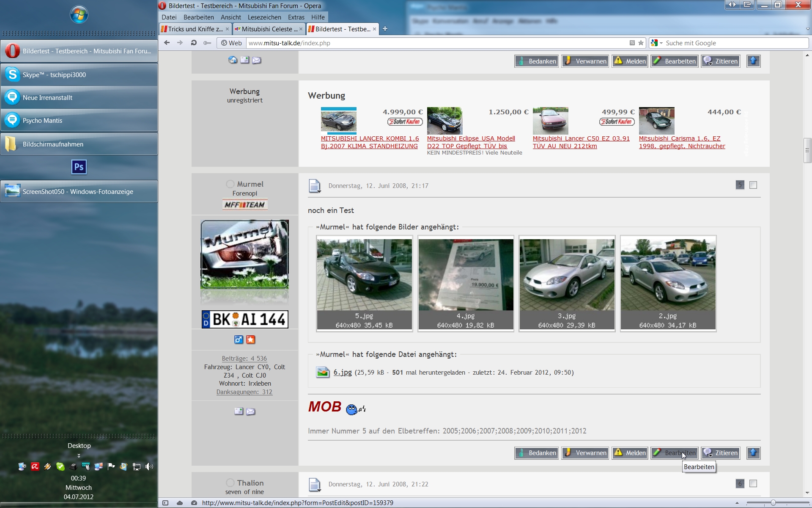Click Verwarnen on Murmel's post

585,453
